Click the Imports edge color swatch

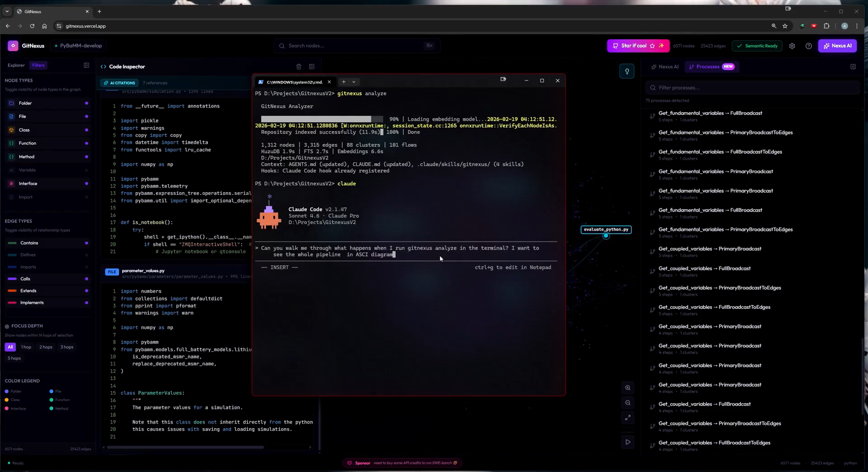(x=12, y=267)
